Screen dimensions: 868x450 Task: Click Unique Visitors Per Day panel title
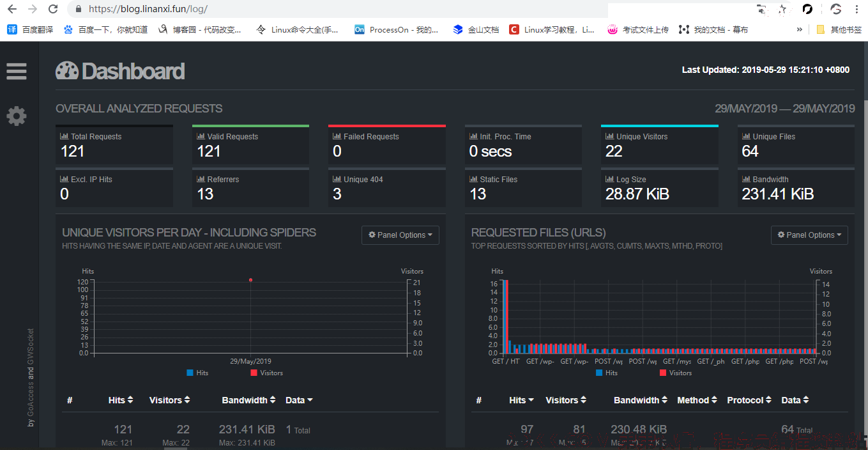pos(189,233)
